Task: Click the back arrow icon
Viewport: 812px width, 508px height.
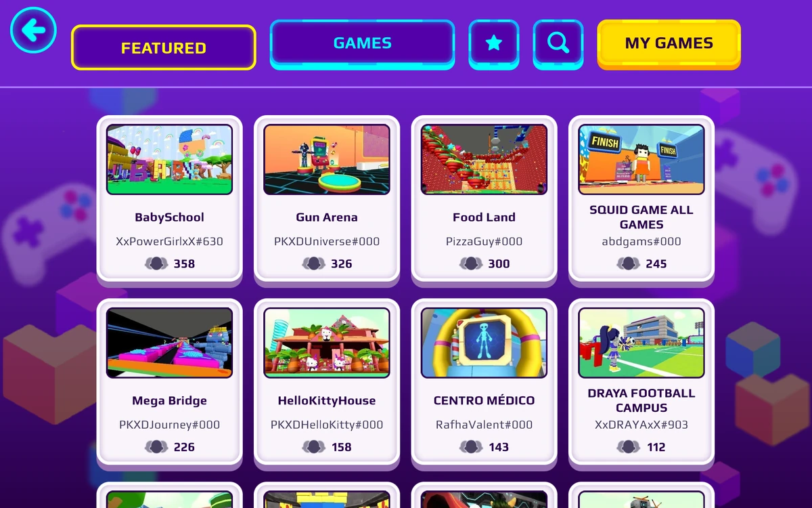Action: 33,30
